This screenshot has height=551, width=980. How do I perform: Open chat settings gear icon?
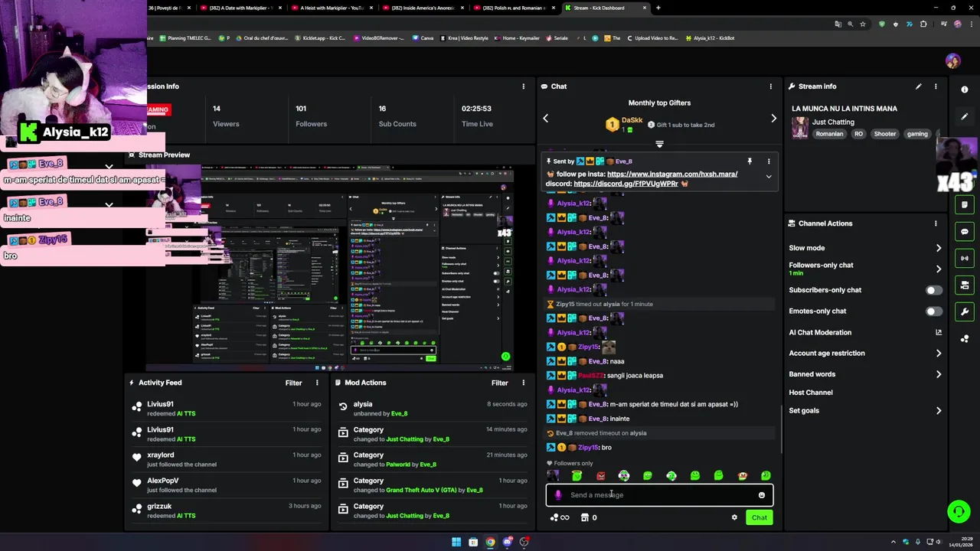pyautogui.click(x=734, y=517)
